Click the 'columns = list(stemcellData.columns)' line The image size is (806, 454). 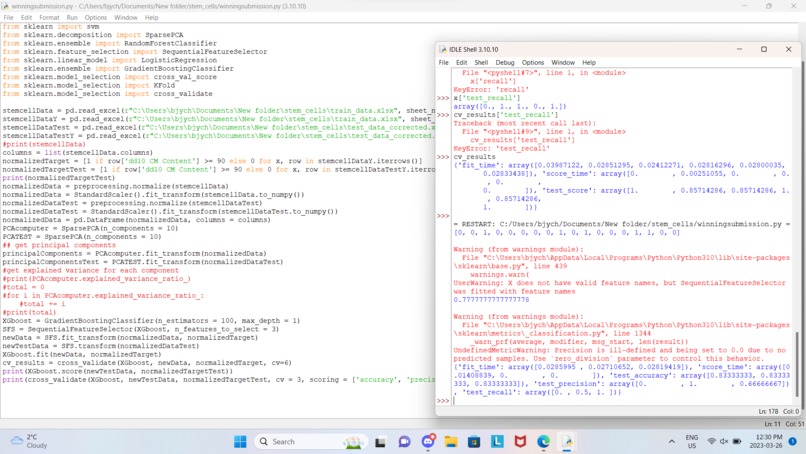(x=78, y=153)
